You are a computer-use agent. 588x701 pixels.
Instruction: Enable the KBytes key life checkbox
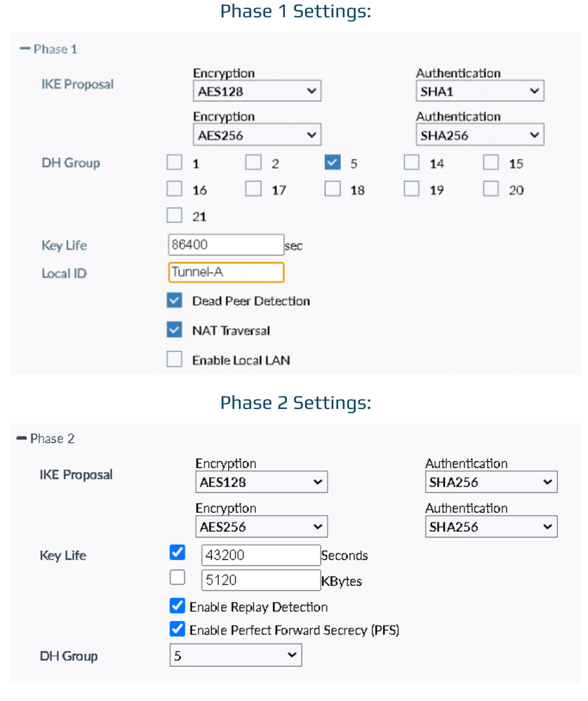coord(178,578)
